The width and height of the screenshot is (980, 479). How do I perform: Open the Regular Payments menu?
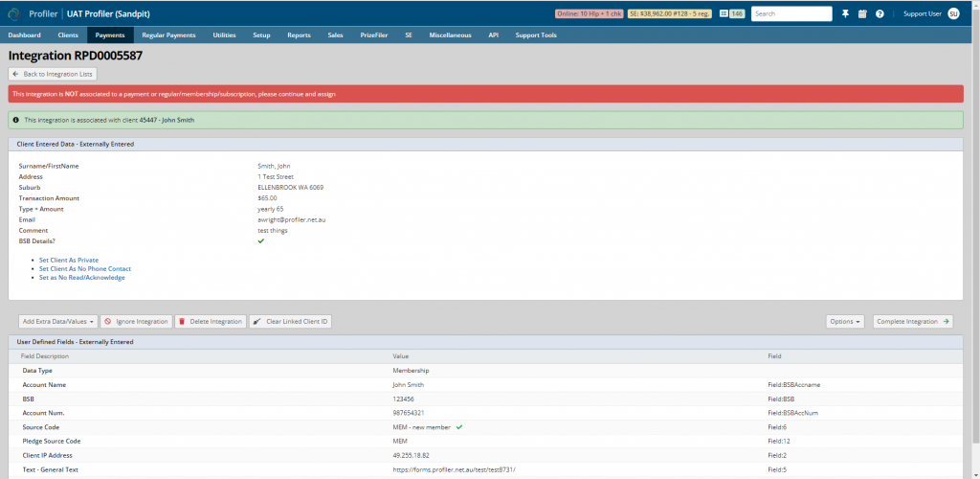pyautogui.click(x=168, y=35)
